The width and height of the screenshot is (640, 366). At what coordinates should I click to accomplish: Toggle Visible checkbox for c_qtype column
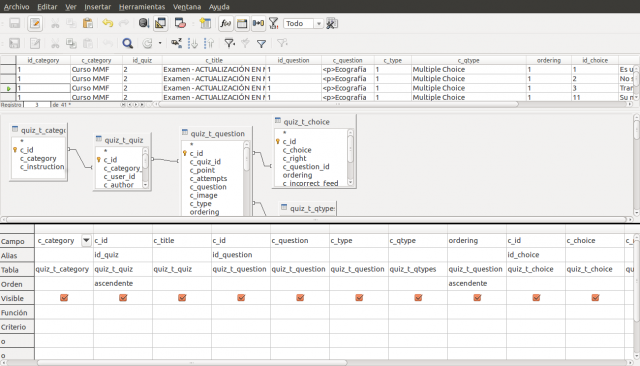click(418, 298)
